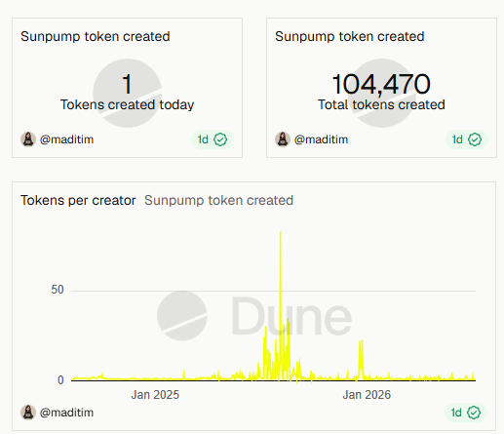Viewport: 504px width, 434px height.
Task: Click verified checkmark on Total tokens created card
Action: pyautogui.click(x=475, y=139)
